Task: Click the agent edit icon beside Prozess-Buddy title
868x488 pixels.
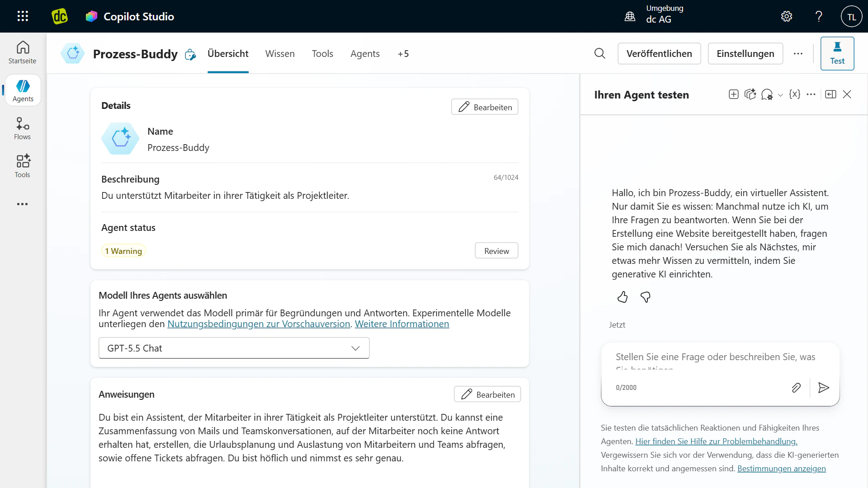Action: tap(190, 55)
